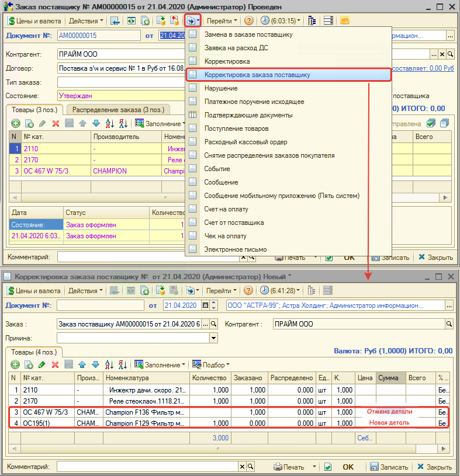
Task: Open 'Заполнение' dropdown in top table toolbar
Action: coord(160,124)
